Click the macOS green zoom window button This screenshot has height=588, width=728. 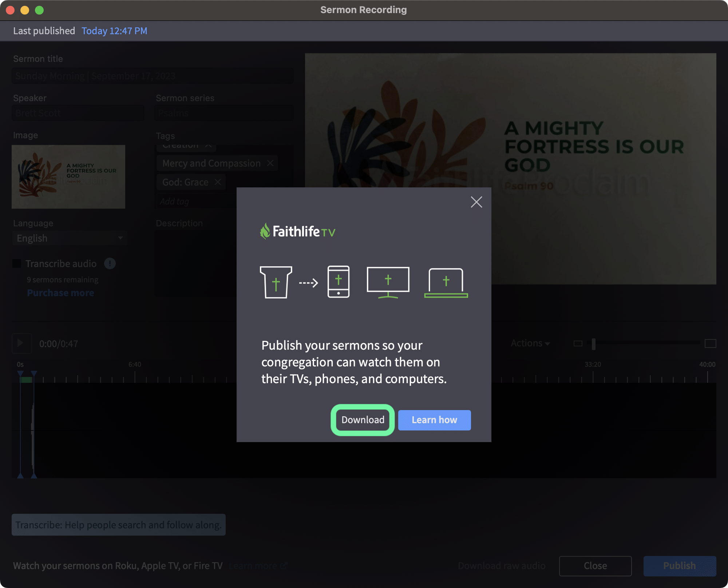tap(39, 10)
